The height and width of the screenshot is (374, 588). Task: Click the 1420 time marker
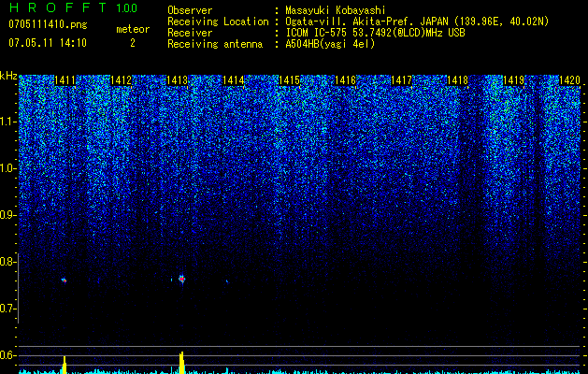[569, 80]
